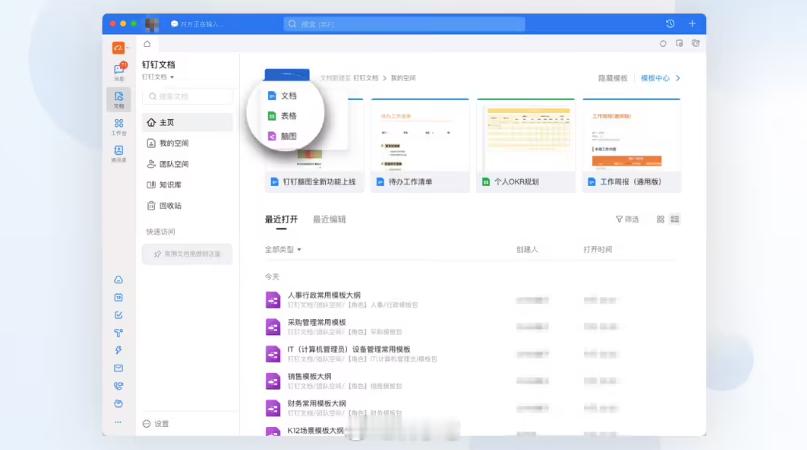Click the blue new document button
The image size is (807, 450).
[287, 75]
